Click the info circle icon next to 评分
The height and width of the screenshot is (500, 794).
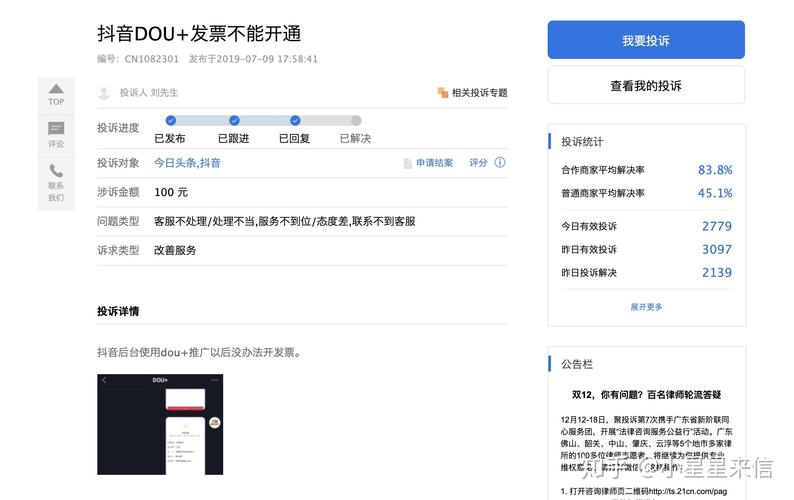click(x=500, y=162)
